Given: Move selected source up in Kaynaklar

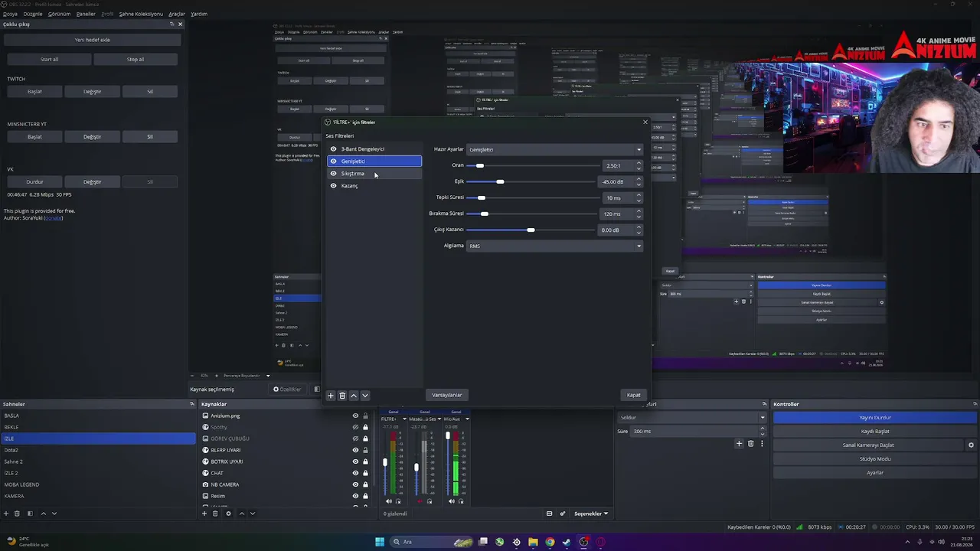Looking at the screenshot, I should pyautogui.click(x=241, y=514).
